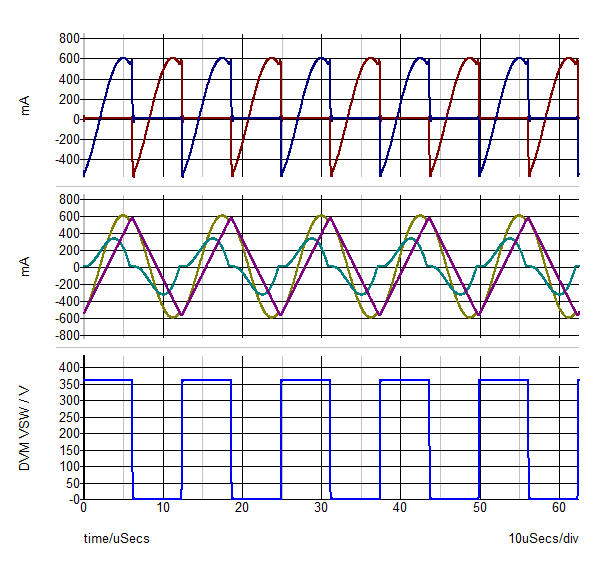The height and width of the screenshot is (563, 600).
Task: Click the 800 tick on the top plot
Action: 68,38
